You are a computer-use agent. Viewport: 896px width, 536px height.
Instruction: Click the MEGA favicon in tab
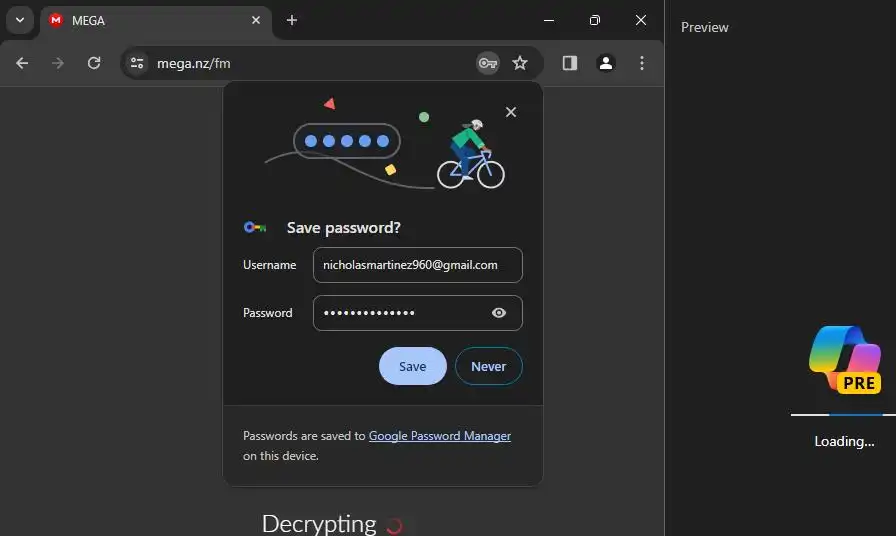[55, 20]
